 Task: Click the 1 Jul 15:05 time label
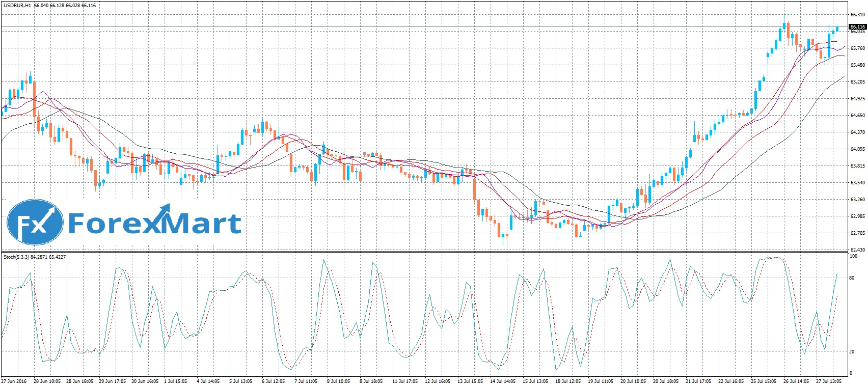(x=176, y=381)
